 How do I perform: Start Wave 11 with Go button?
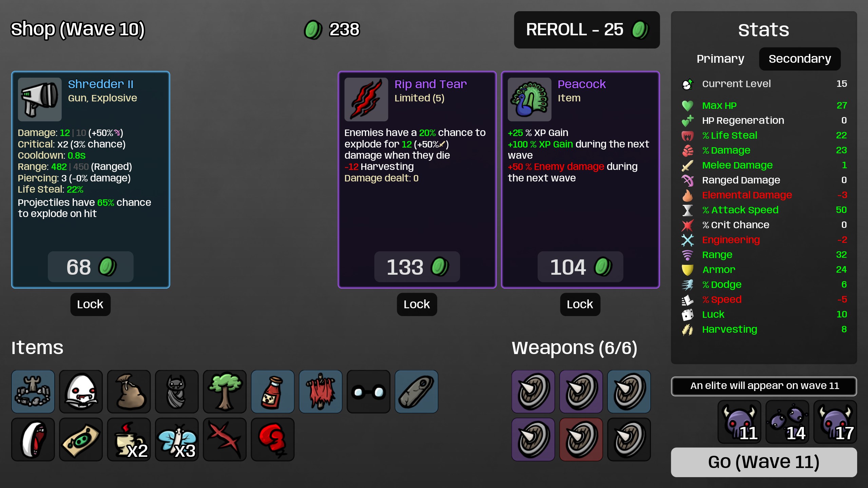coord(764,462)
